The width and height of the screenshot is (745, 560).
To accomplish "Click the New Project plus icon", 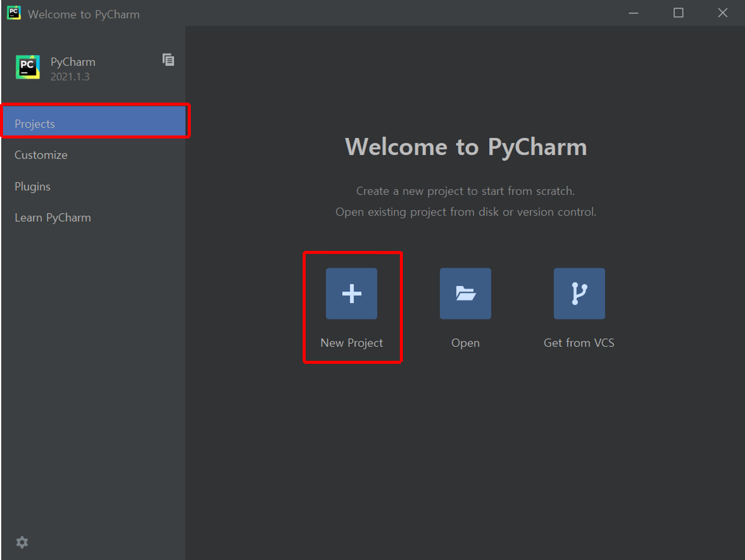I will [351, 293].
